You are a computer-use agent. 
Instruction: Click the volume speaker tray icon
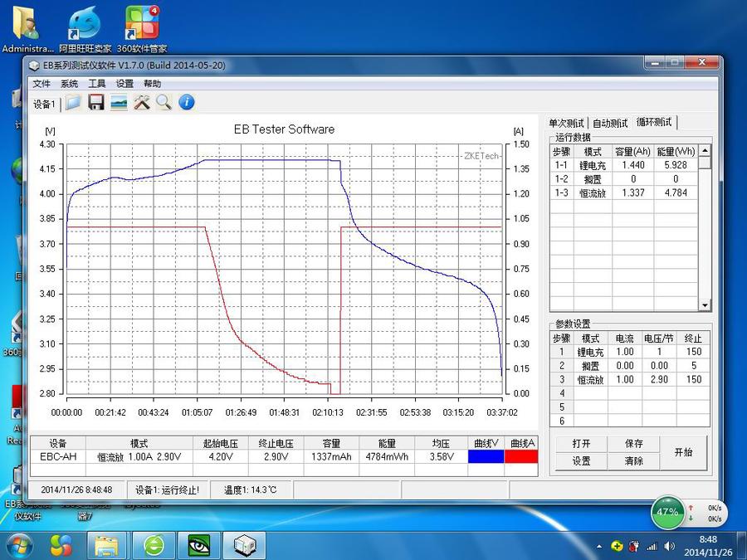669,547
